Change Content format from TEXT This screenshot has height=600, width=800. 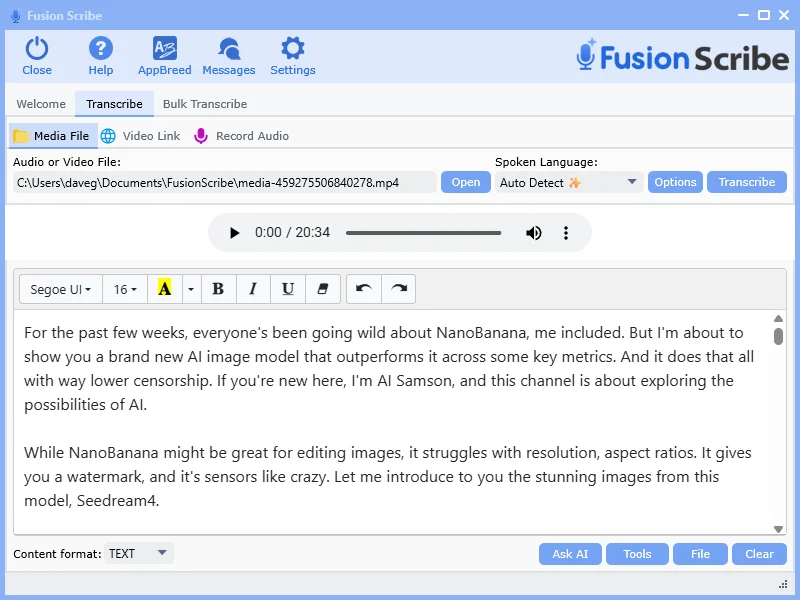(138, 552)
